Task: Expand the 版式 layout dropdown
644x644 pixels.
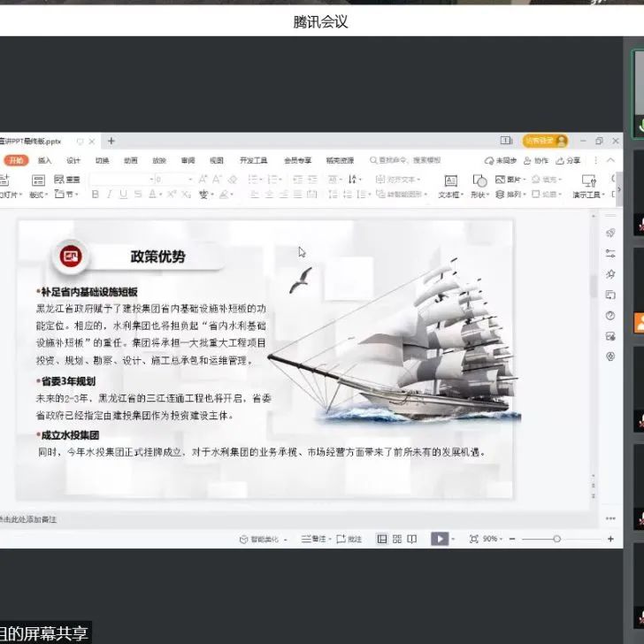Action: [39, 195]
